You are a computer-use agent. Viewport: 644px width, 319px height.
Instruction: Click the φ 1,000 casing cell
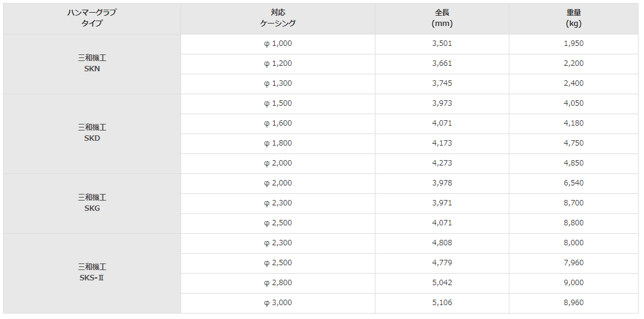click(278, 44)
